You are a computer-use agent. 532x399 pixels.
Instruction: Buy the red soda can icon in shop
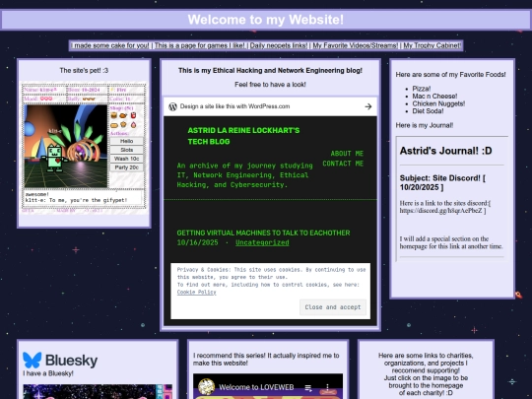133,115
